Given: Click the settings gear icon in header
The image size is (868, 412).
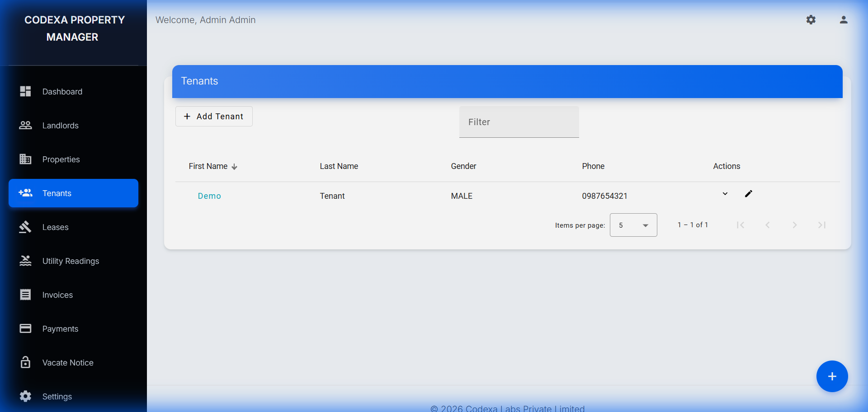Looking at the screenshot, I should click(811, 20).
